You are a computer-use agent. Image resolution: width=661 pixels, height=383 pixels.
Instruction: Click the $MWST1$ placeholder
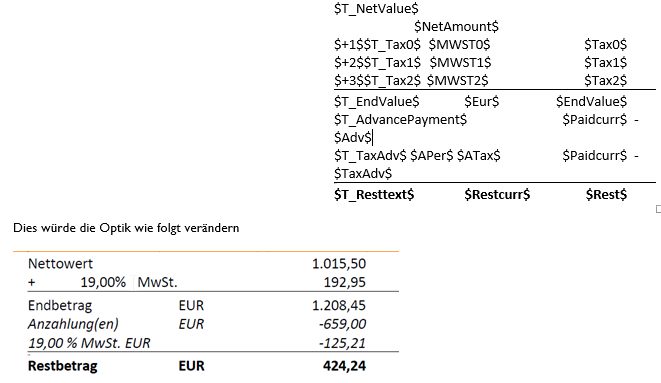(x=460, y=63)
